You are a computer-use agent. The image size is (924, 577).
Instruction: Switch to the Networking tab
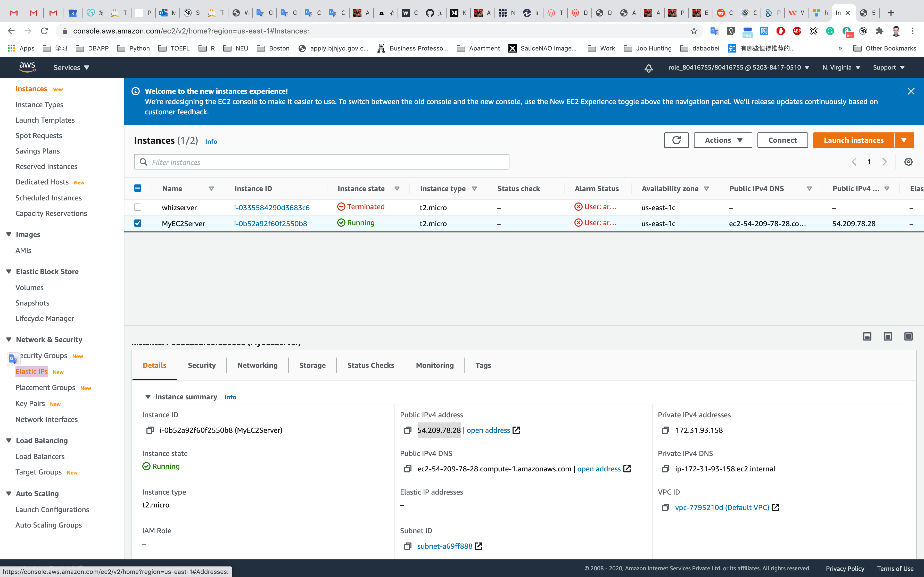257,365
